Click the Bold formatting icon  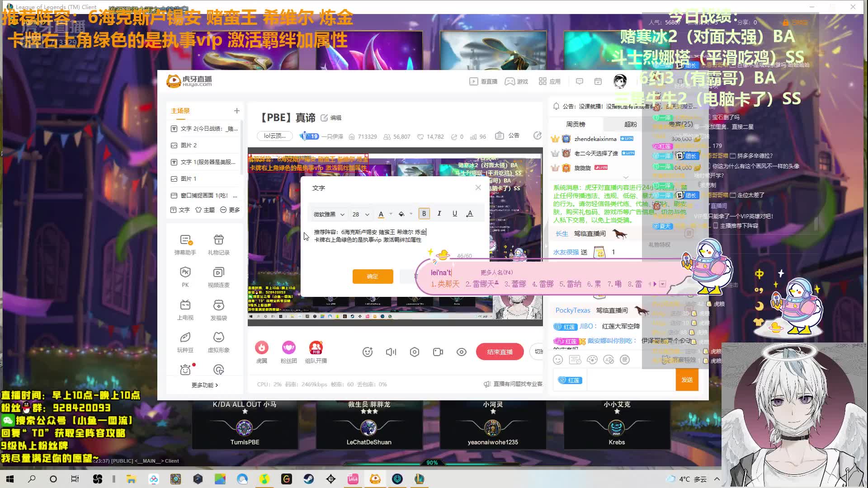coord(423,213)
